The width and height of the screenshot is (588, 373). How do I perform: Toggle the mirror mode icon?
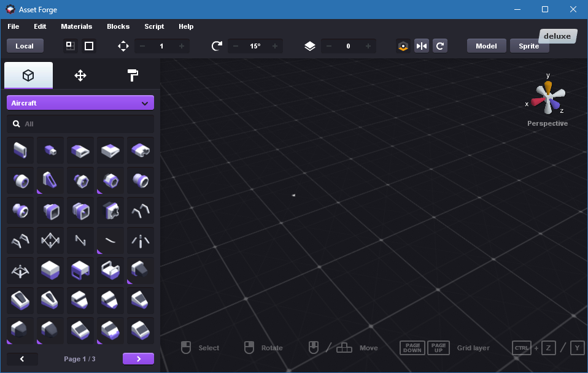tap(422, 46)
